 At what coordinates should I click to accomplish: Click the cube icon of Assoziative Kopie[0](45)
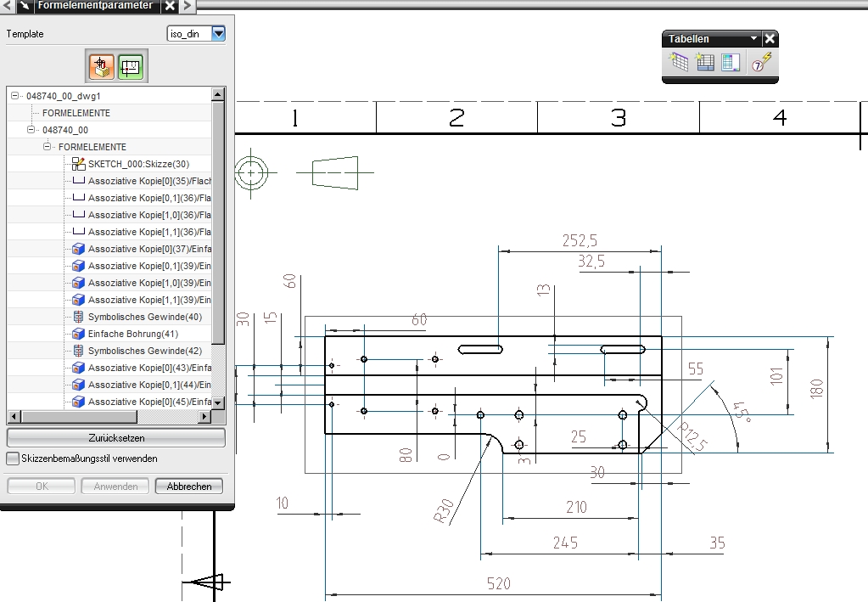pos(79,402)
